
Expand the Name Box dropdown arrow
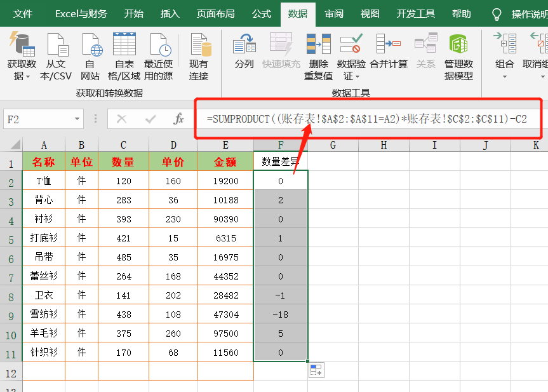pyautogui.click(x=77, y=119)
